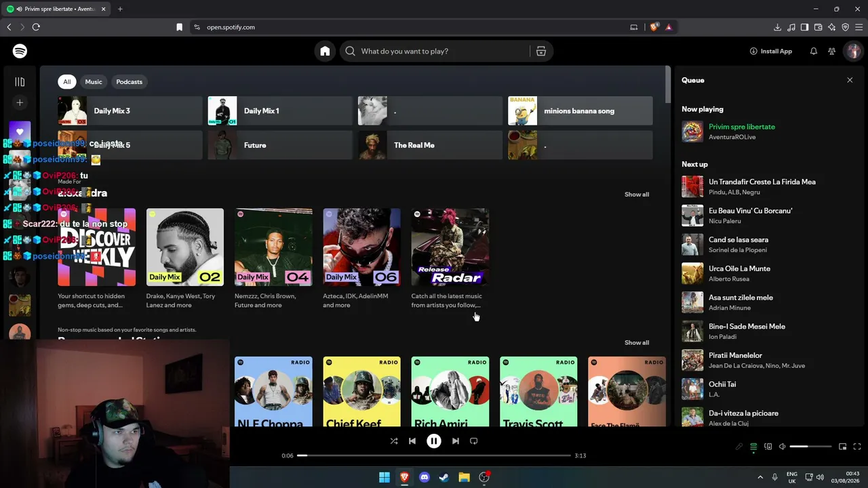868x488 pixels.
Task: Show all recommended stations
Action: pyautogui.click(x=637, y=343)
